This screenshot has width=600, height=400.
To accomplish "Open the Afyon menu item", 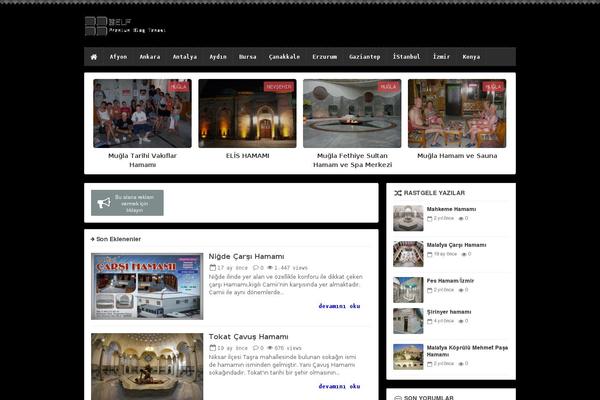I will (118, 57).
